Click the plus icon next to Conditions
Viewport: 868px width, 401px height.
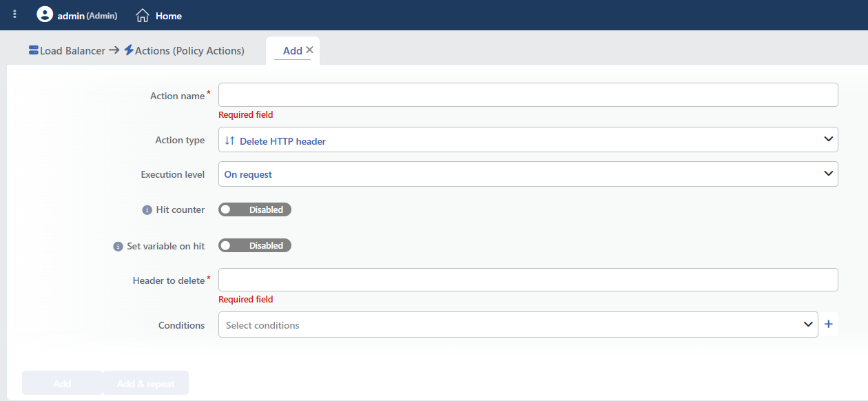click(829, 324)
